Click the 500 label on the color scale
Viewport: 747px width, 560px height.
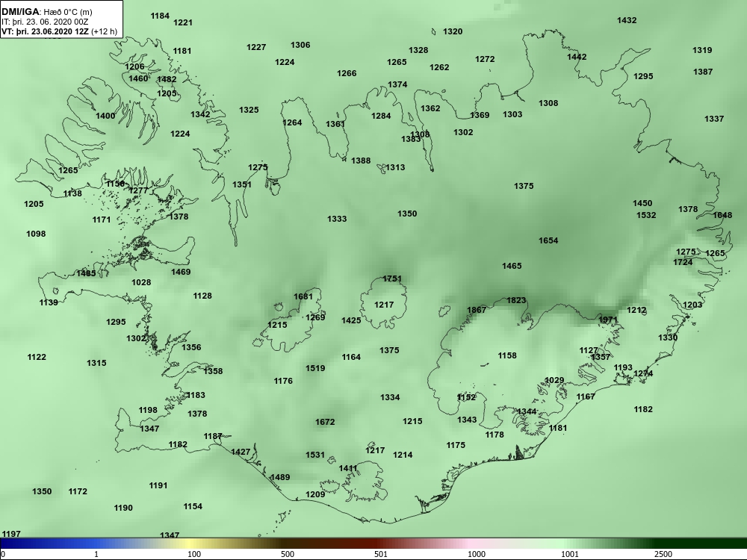(x=288, y=554)
